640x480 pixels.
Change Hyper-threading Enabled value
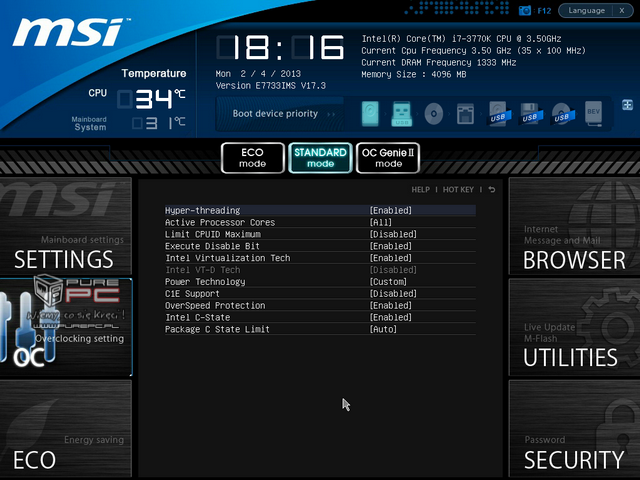(391, 211)
